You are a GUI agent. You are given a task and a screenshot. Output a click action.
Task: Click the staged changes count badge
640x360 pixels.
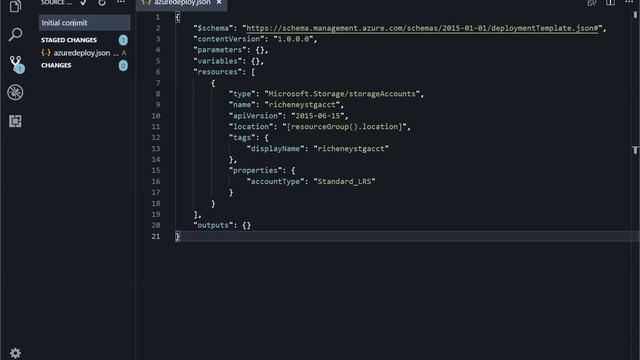123,40
